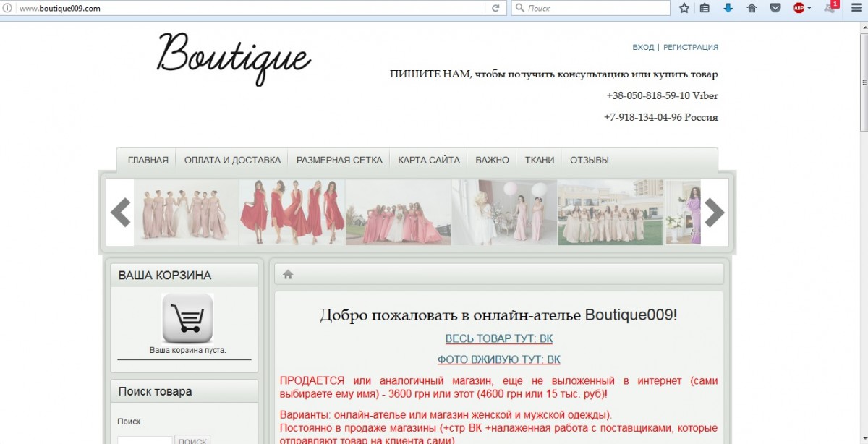Open notifications icon with red badge
The height and width of the screenshot is (444, 868).
[x=831, y=7]
